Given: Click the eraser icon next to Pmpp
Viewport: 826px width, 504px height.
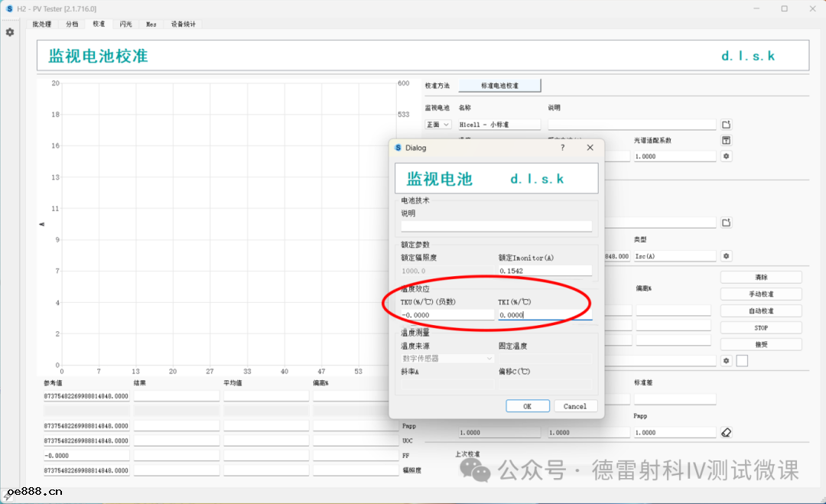Looking at the screenshot, I should coord(727,432).
